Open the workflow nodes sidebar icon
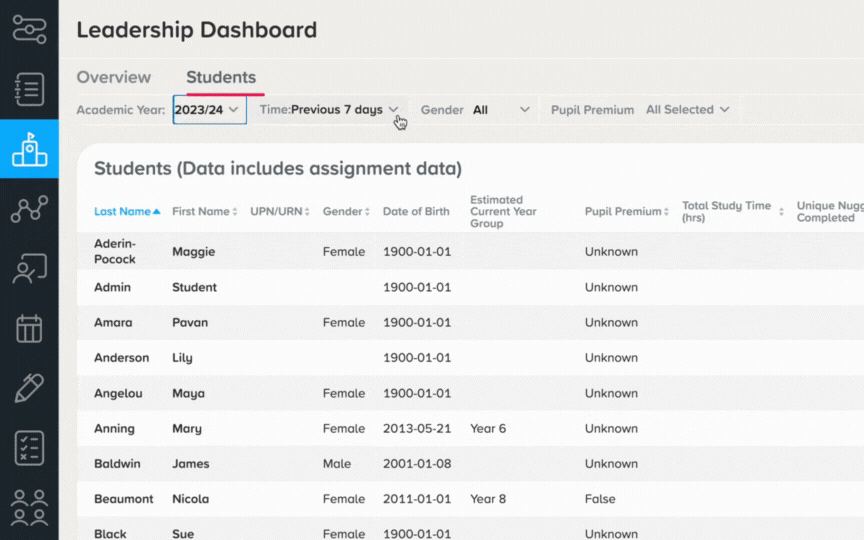The width and height of the screenshot is (864, 540). pos(29,29)
